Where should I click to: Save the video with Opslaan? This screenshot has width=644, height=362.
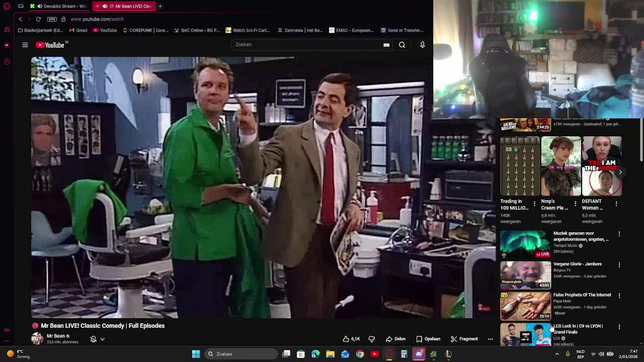[x=428, y=339]
